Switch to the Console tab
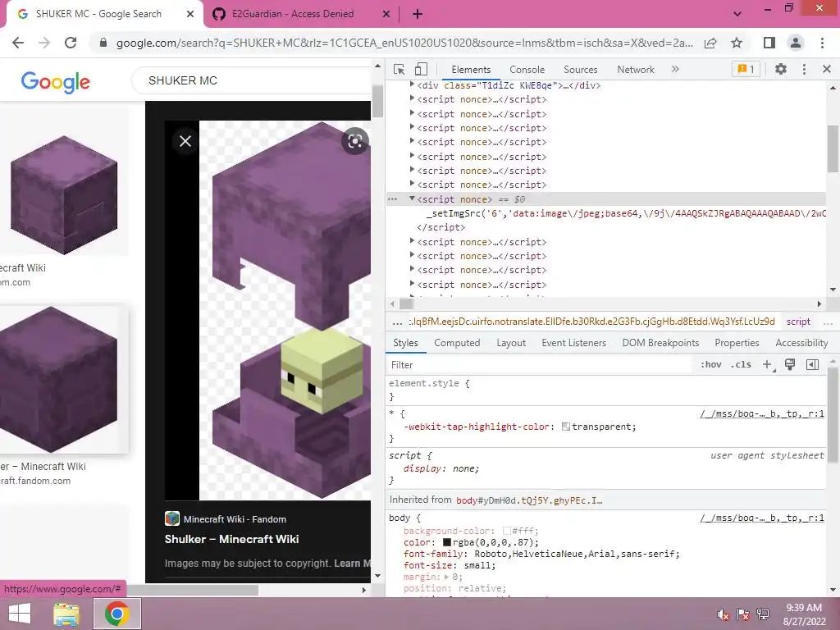Screen dimensions: 840x630 [527, 70]
